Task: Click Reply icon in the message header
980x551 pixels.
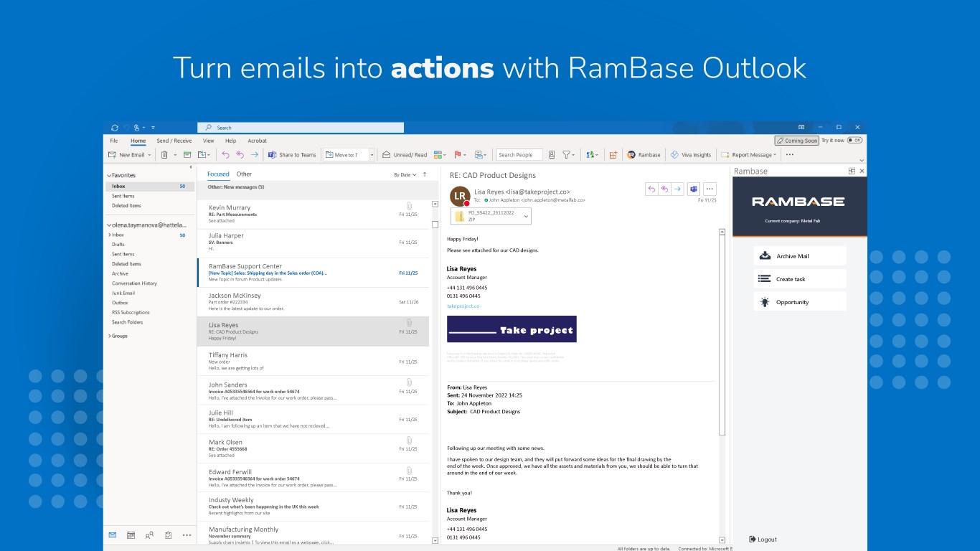Action: [x=651, y=189]
